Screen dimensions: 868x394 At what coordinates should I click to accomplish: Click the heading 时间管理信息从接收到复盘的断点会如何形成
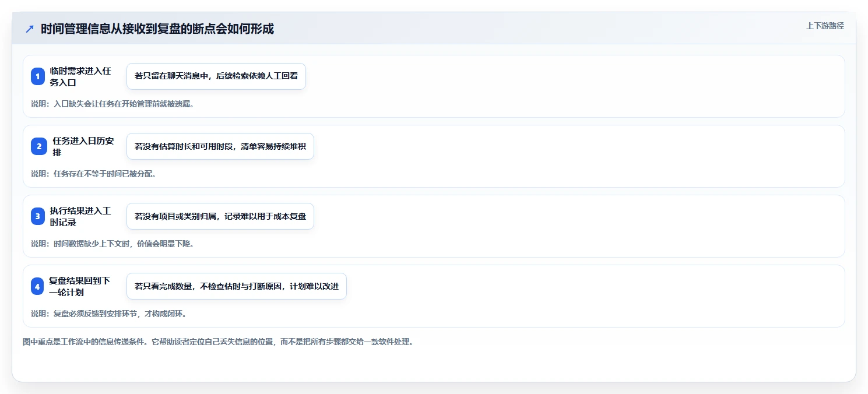point(157,29)
